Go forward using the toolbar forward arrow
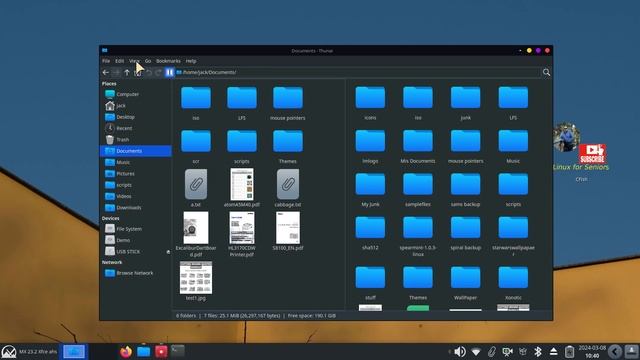 coord(116,72)
